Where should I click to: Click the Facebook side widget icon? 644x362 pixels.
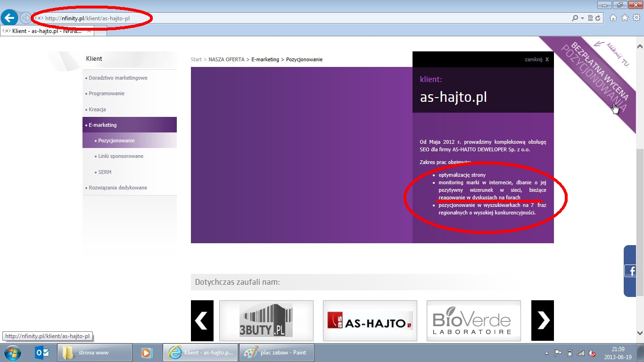click(x=630, y=271)
